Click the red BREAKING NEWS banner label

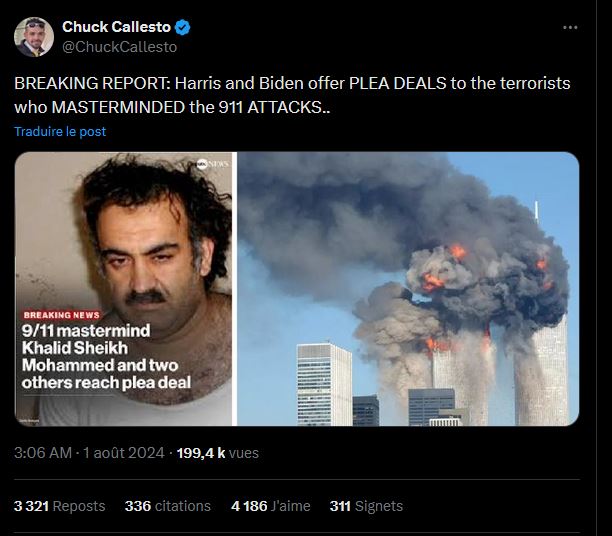click(61, 315)
